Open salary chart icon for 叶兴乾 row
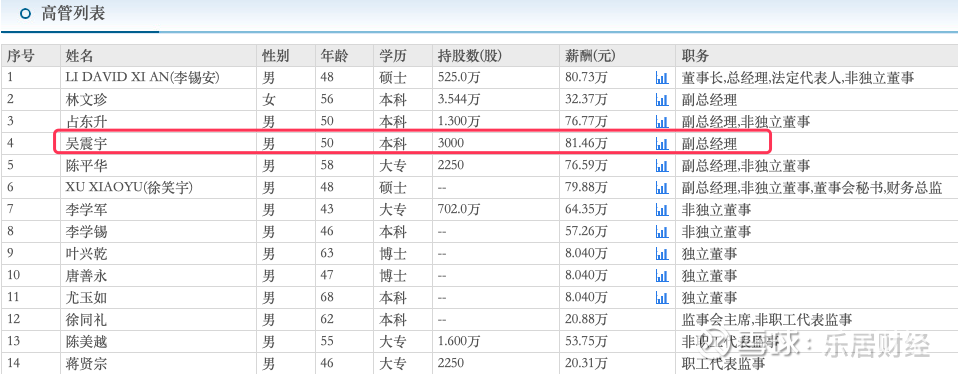This screenshot has width=958, height=374. (662, 254)
